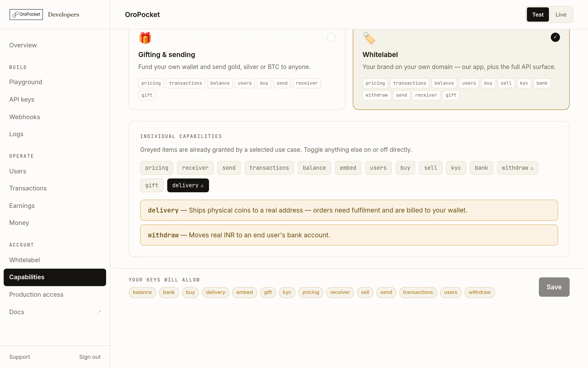Toggle the greyed pricing capability chip
The height and width of the screenshot is (368, 588).
156,168
